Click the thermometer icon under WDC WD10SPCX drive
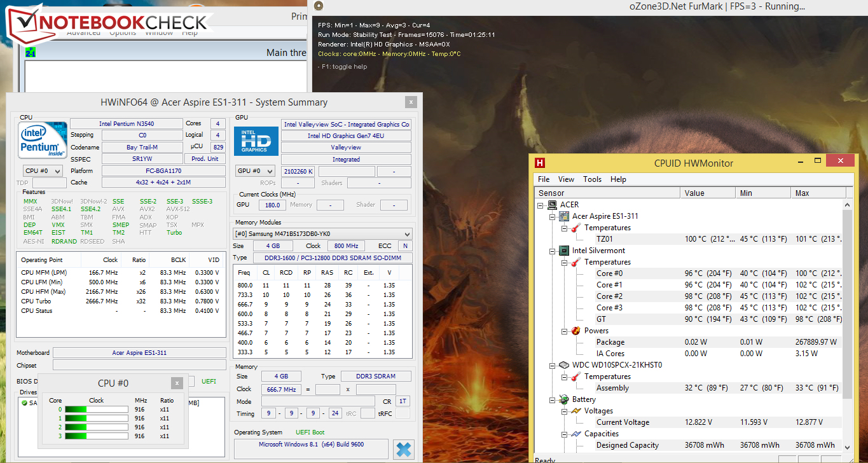868x463 pixels. tap(576, 377)
